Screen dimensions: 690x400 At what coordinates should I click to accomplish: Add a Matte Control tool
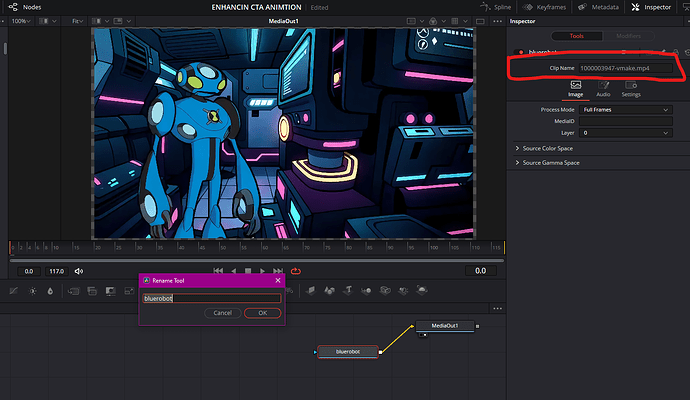[110, 291]
